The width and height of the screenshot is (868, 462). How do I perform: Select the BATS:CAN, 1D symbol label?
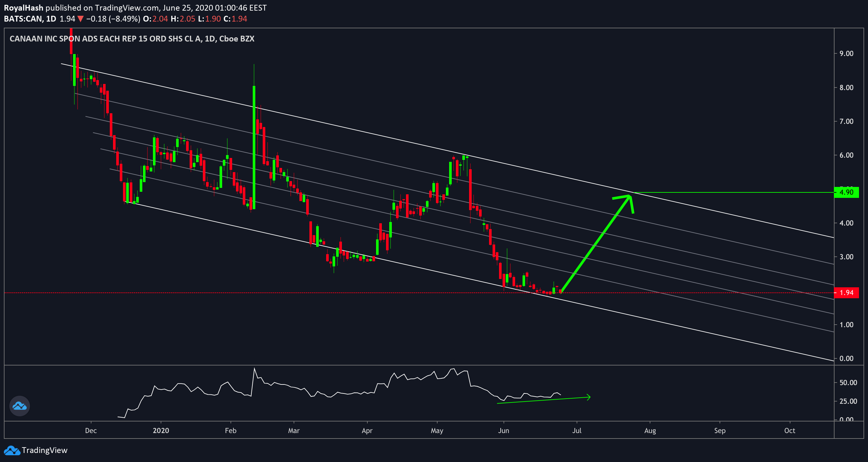point(30,19)
